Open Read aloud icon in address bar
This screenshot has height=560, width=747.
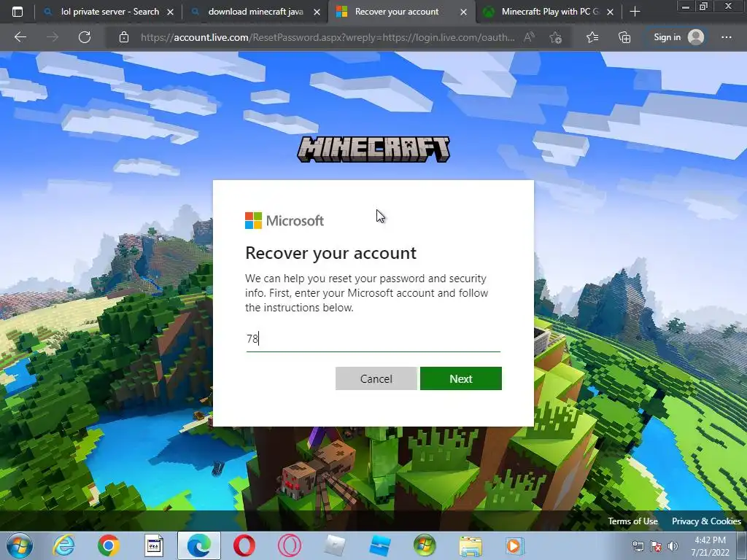tap(529, 37)
